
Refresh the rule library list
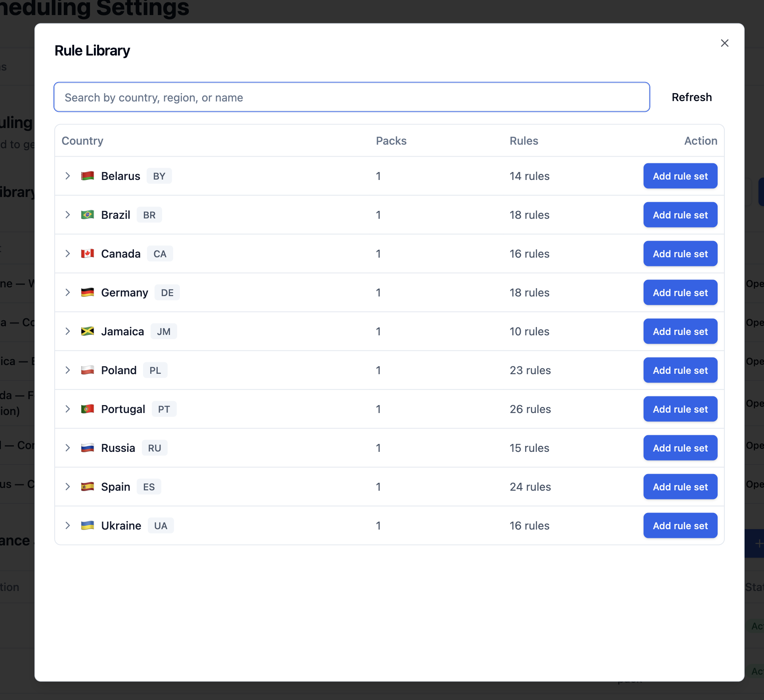691,97
